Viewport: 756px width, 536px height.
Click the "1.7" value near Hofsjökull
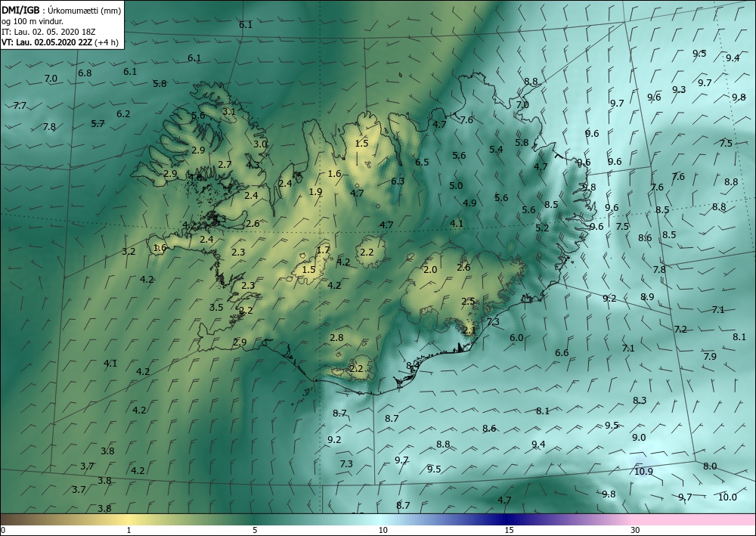tap(324, 249)
